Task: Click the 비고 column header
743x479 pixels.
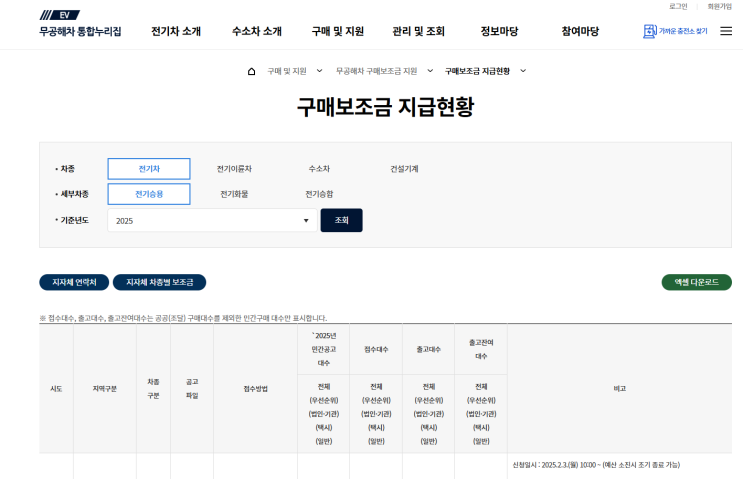Action: [x=620, y=389]
